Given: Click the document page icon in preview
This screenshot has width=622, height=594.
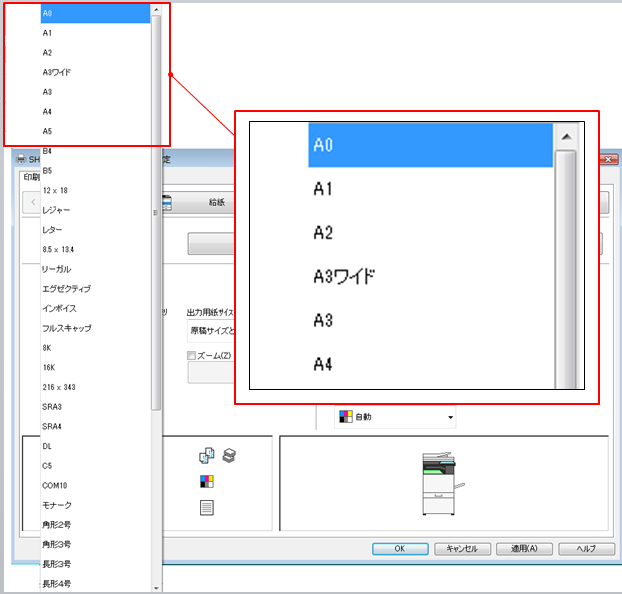Looking at the screenshot, I should [x=207, y=507].
